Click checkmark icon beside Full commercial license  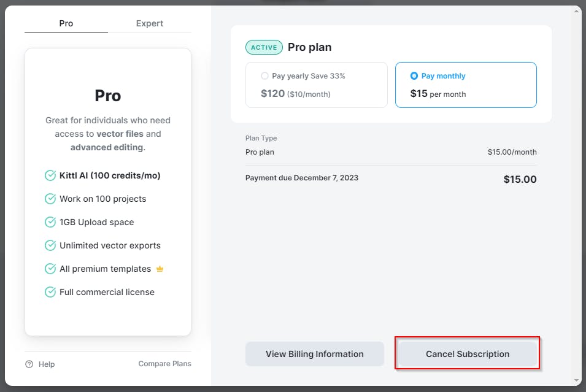pos(50,292)
